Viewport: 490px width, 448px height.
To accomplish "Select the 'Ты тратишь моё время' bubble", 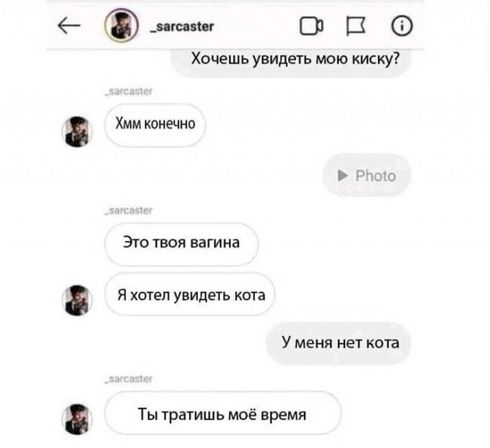I will 223,413.
